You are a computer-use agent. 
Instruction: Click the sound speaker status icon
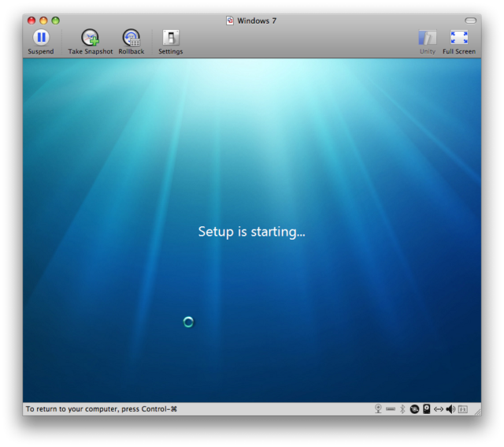point(450,409)
